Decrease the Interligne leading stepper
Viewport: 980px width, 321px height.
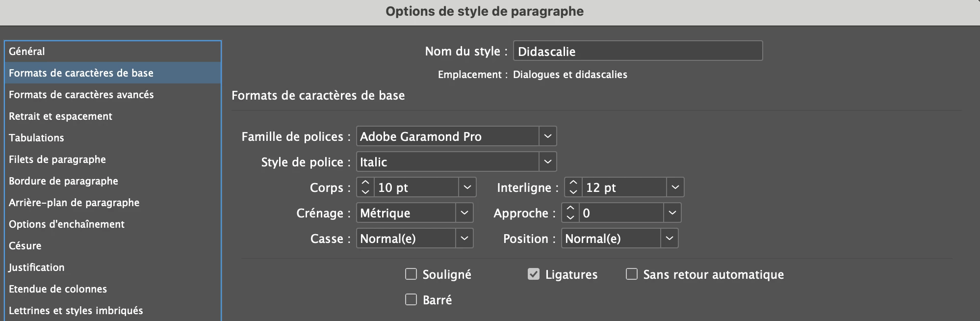(x=573, y=192)
